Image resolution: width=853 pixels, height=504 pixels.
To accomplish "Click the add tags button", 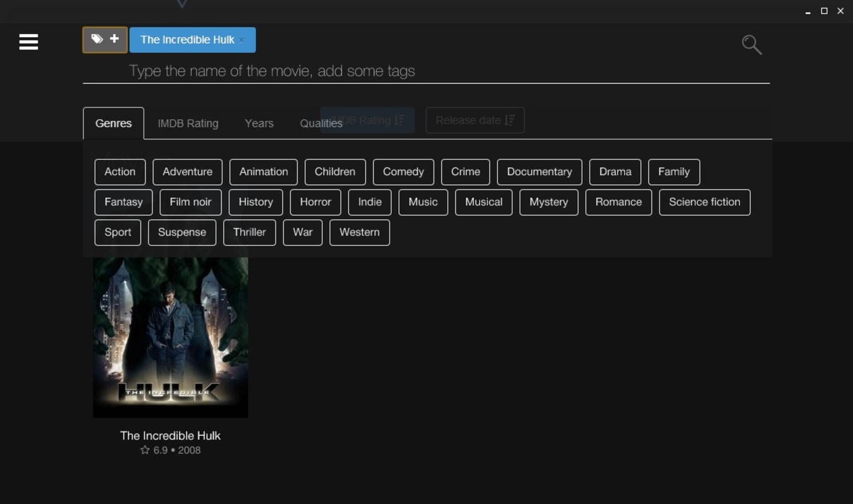I will click(x=105, y=40).
